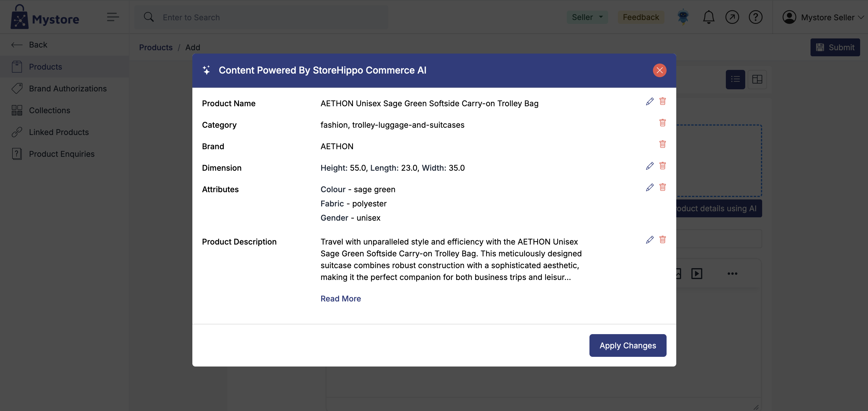Edit the Attributes list
868x411 pixels.
click(650, 187)
